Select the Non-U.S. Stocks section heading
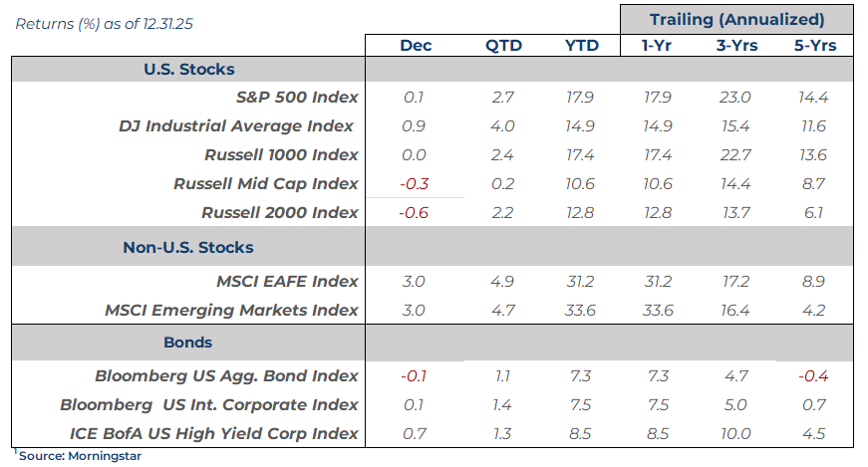 coord(188,247)
